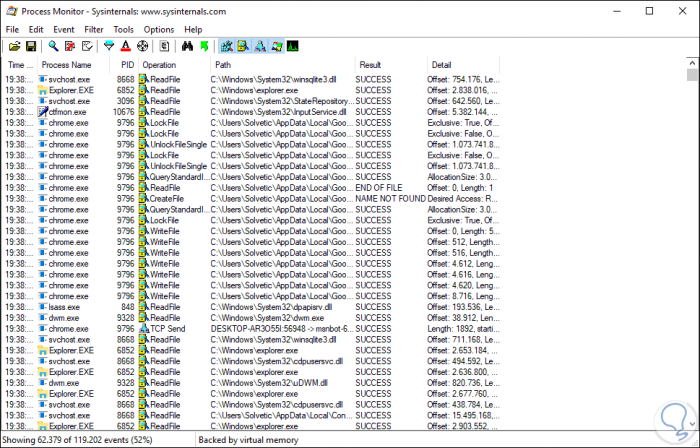Toggle Show File System Activity icon
This screenshot has width=700, height=448.
coord(243,46)
